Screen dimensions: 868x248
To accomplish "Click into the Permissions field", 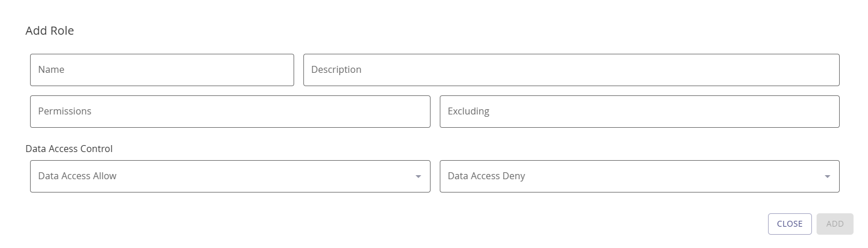I will [x=230, y=112].
